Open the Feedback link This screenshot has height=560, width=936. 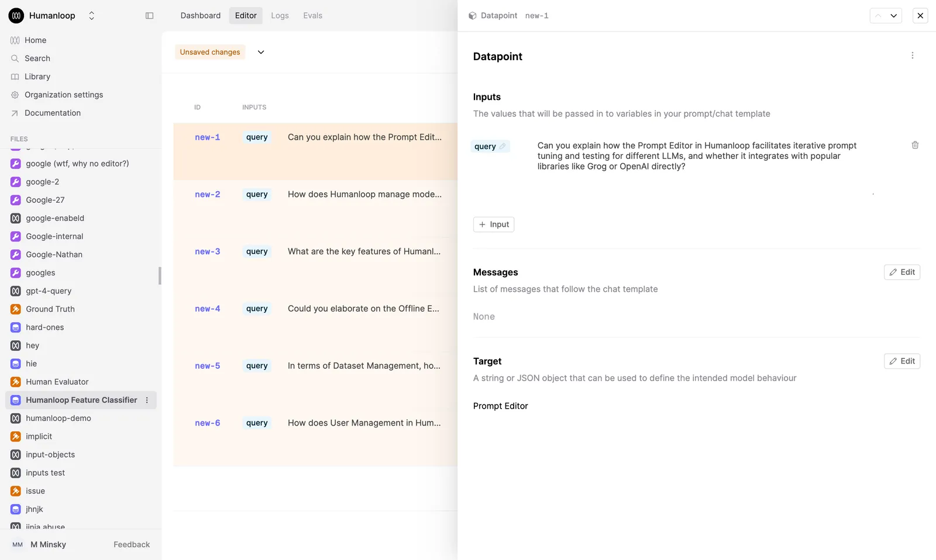click(x=132, y=545)
